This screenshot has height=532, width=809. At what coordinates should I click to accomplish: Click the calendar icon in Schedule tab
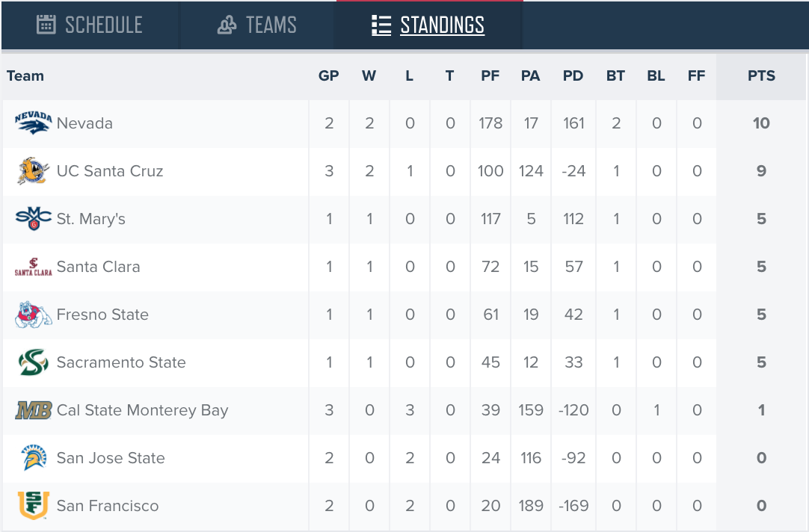tap(46, 24)
